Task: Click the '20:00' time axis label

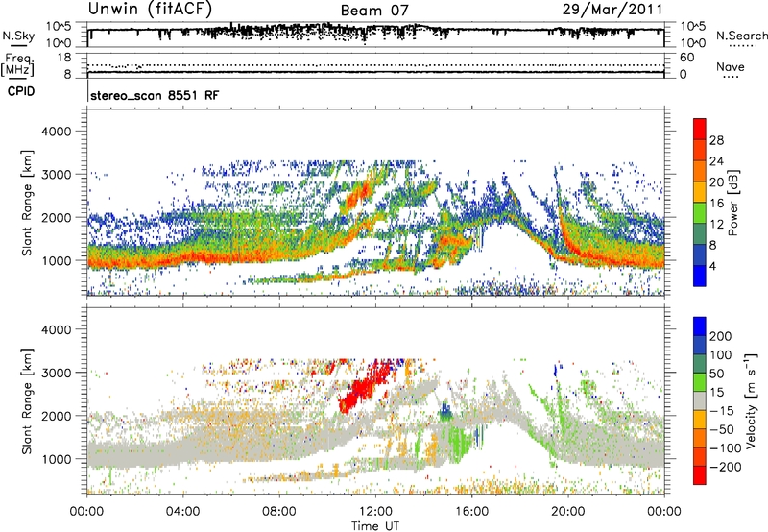Action: (567, 512)
